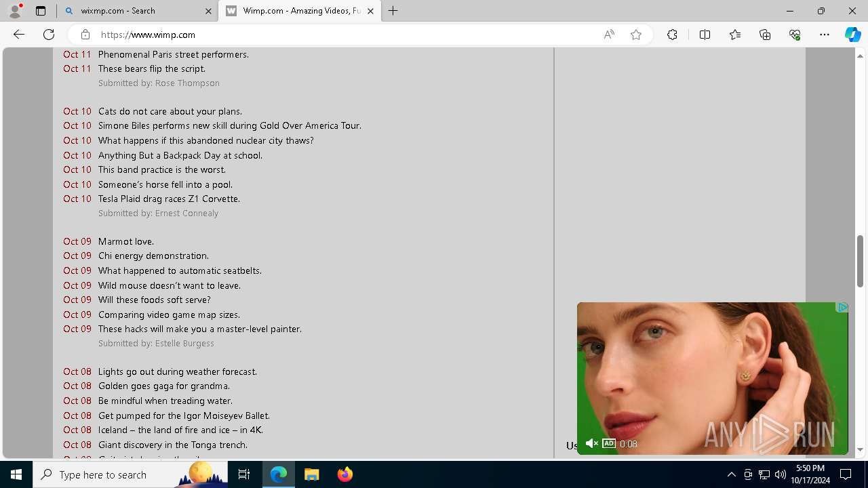Image resolution: width=868 pixels, height=488 pixels.
Task: Open File Explorer from taskbar
Action: click(312, 474)
